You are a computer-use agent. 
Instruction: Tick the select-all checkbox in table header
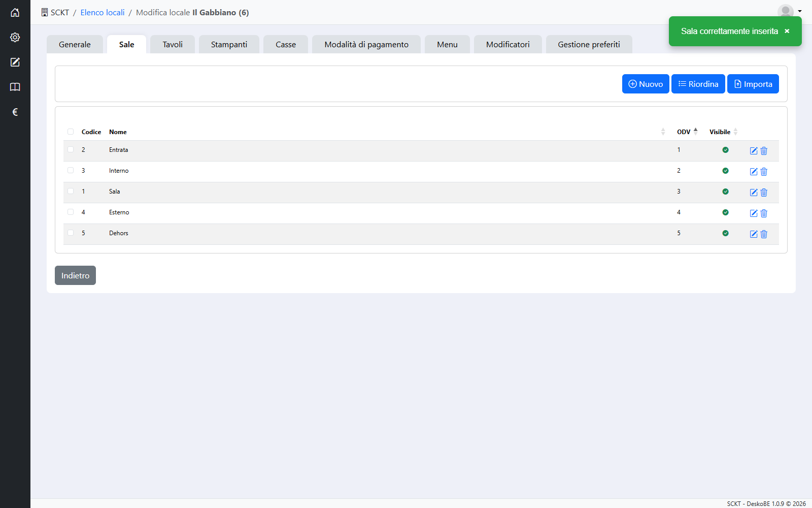pyautogui.click(x=71, y=132)
